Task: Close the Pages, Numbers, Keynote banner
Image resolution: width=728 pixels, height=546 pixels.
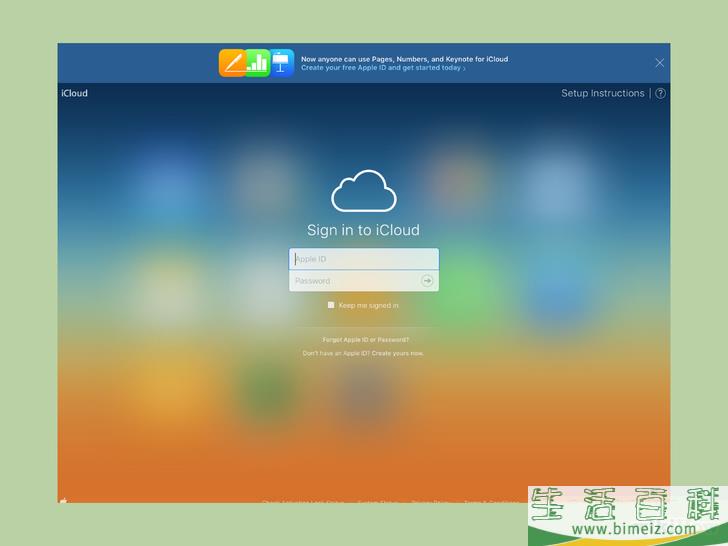Action: click(659, 63)
